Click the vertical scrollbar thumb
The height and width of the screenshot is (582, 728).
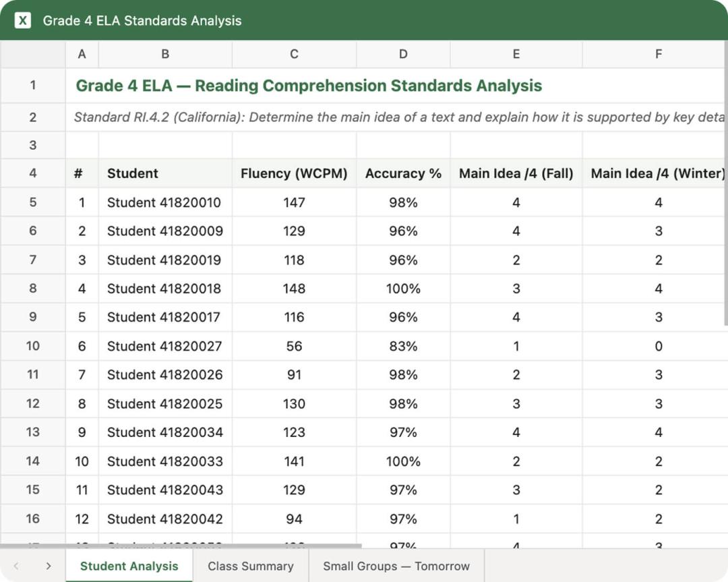coord(726,183)
